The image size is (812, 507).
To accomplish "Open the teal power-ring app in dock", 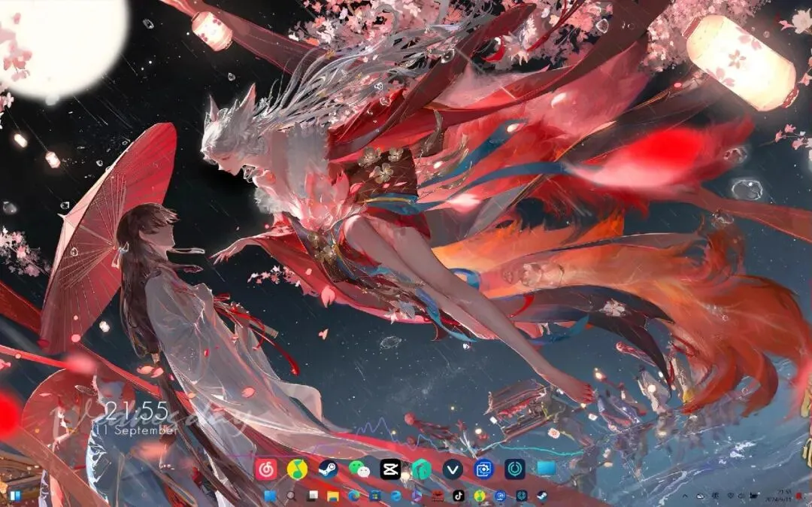I will 515,469.
